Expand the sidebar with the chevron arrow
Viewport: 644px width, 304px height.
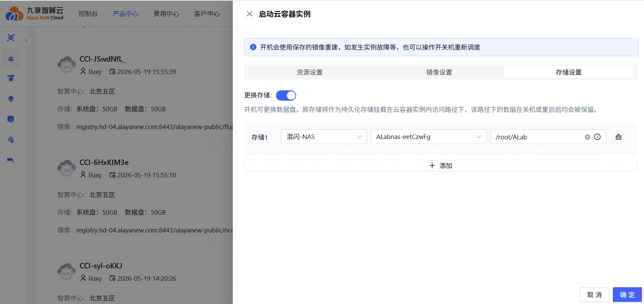[26, 40]
